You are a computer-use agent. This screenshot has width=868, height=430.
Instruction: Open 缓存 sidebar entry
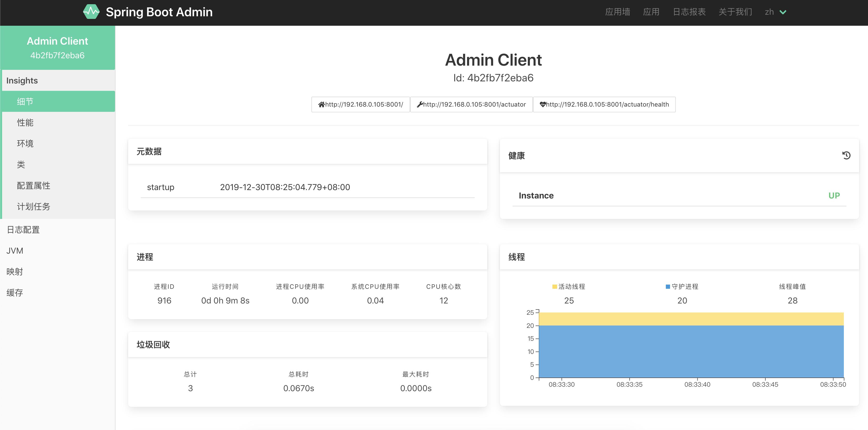pos(15,293)
